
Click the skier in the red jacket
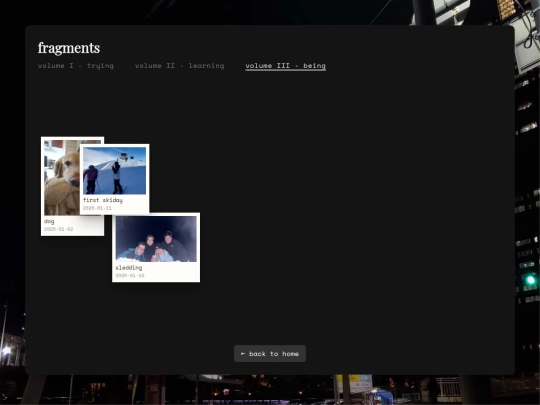(91, 179)
